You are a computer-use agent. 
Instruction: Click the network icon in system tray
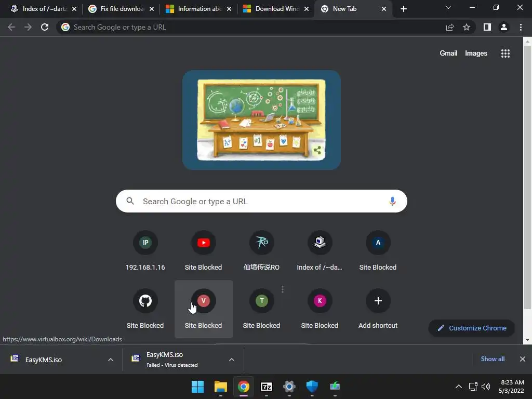(473, 387)
